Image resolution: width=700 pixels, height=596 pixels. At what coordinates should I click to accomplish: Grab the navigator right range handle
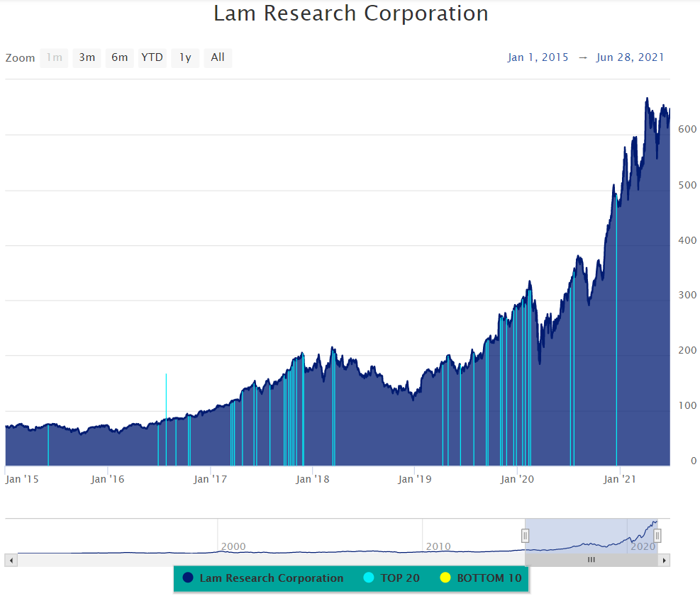(657, 536)
